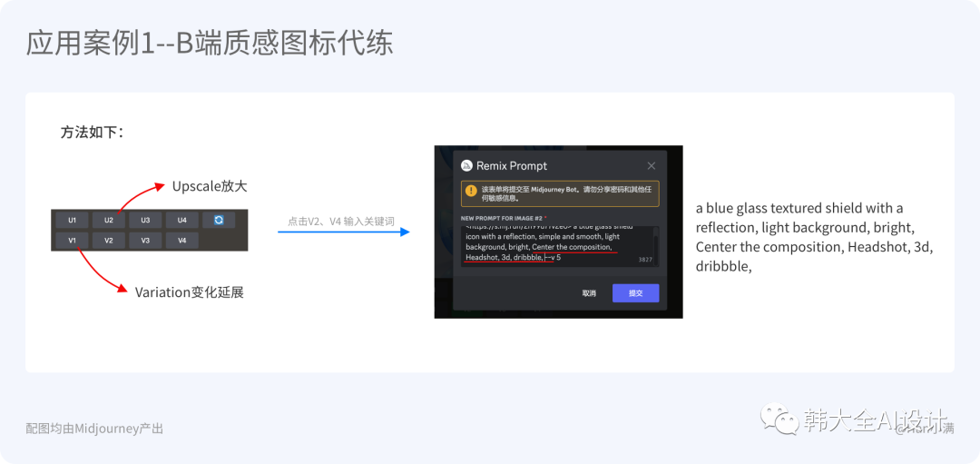This screenshot has height=464, width=980.
Task: Click the U2 upscale button
Action: tap(109, 220)
